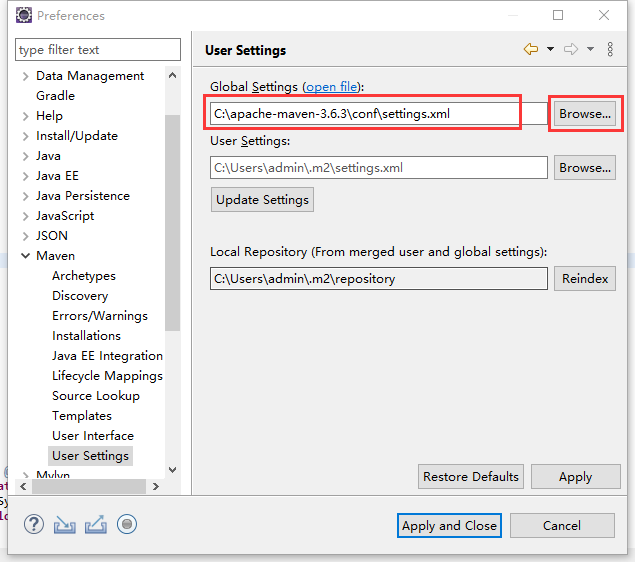Click the 'type filter text' search field
The width and height of the screenshot is (635, 562).
point(98,50)
